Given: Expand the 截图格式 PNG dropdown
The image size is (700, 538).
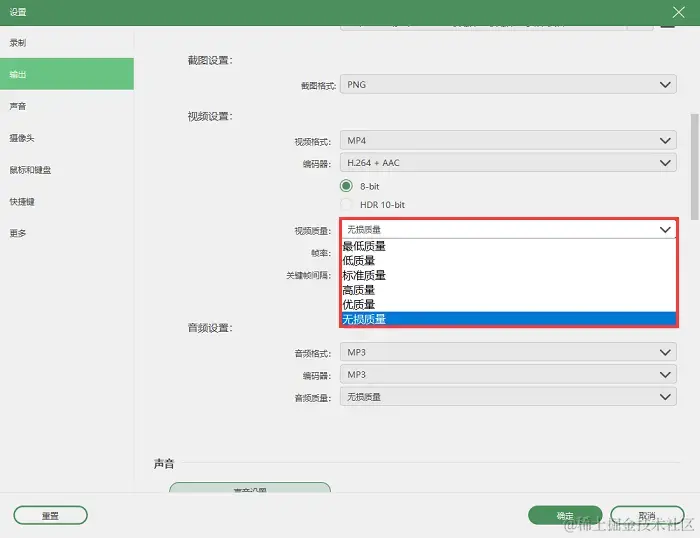Looking at the screenshot, I should [508, 84].
